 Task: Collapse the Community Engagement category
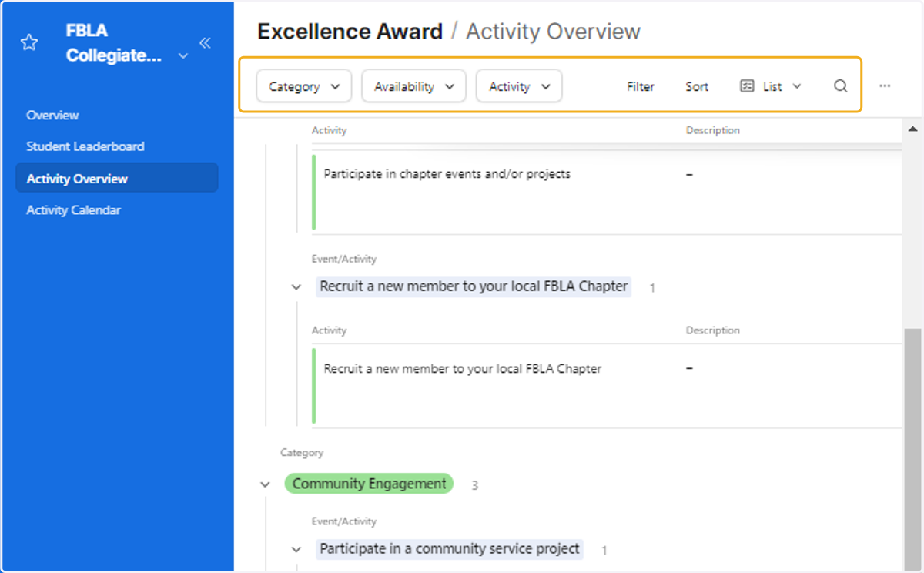[266, 485]
